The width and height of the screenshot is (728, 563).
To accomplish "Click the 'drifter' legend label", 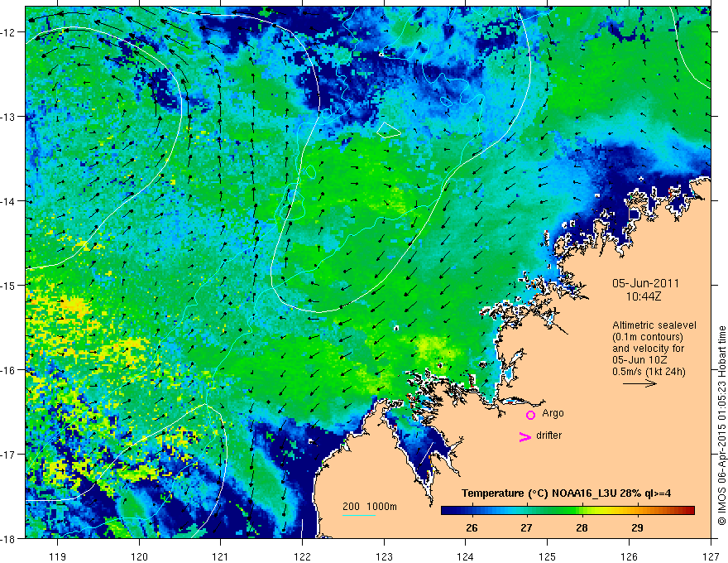I will click(x=548, y=435).
